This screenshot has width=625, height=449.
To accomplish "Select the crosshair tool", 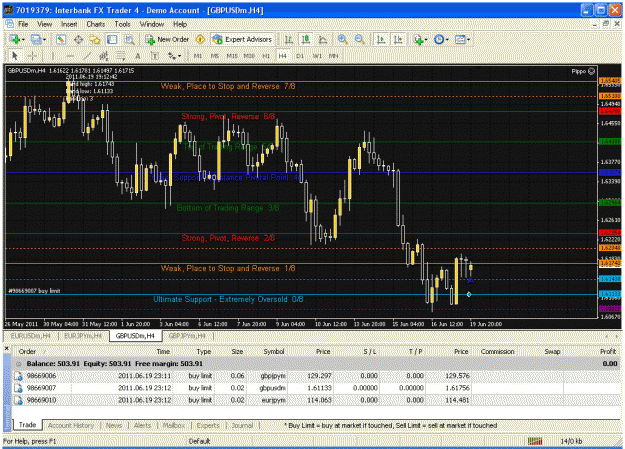I will coord(32,56).
